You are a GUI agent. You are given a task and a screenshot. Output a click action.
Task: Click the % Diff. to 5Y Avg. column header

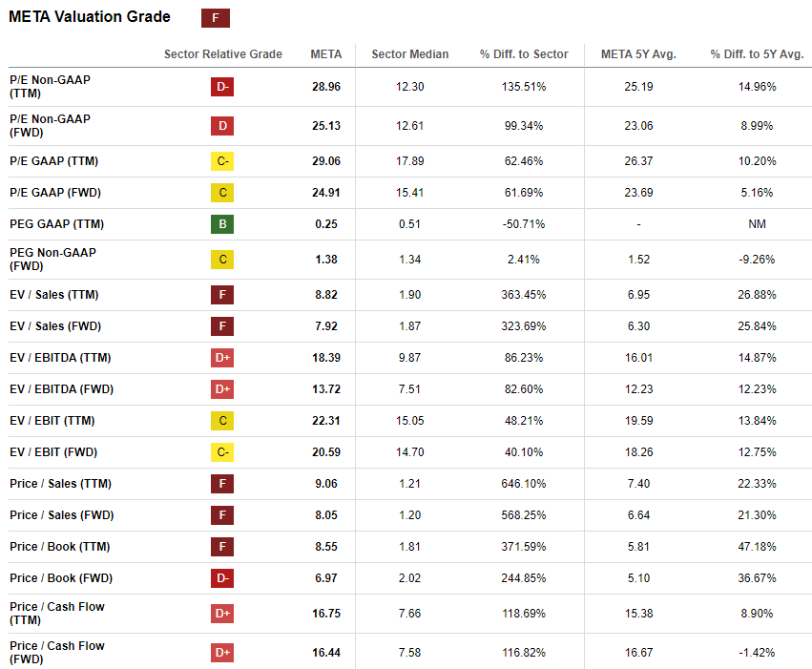point(757,54)
